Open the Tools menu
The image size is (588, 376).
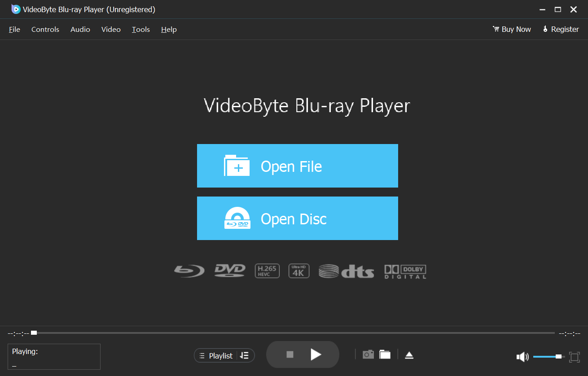(140, 29)
